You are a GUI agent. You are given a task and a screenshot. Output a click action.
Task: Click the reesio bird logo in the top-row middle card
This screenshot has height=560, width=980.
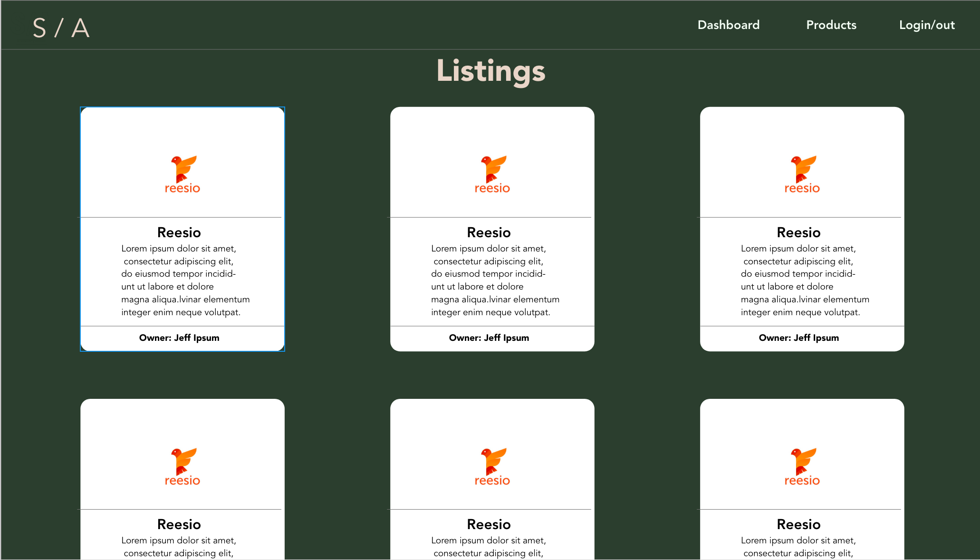pyautogui.click(x=492, y=174)
